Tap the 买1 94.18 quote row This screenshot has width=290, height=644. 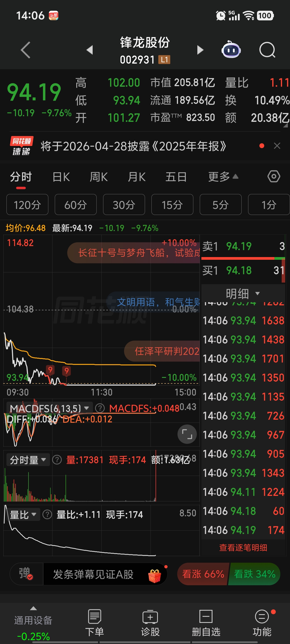pos(243,270)
